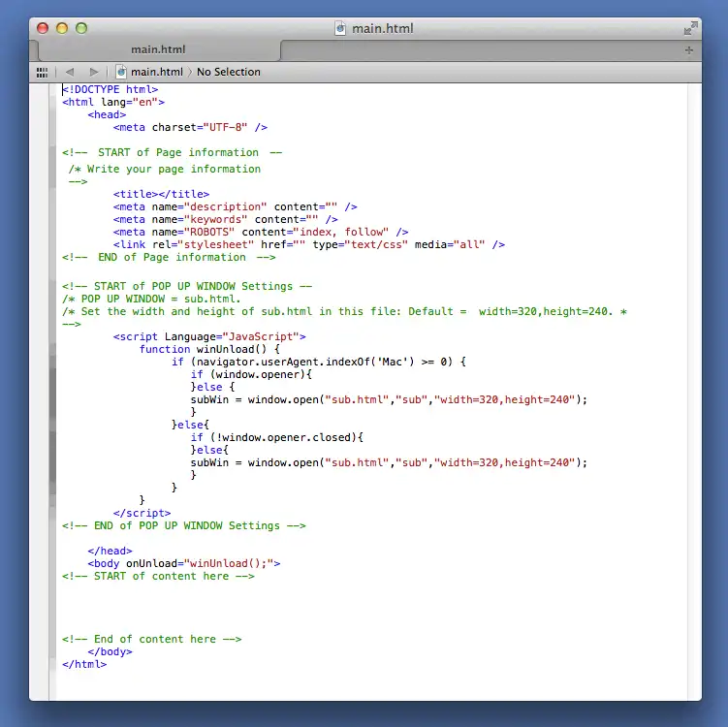728x727 pixels.
Task: Click the meta name="description" line
Action: click(235, 206)
